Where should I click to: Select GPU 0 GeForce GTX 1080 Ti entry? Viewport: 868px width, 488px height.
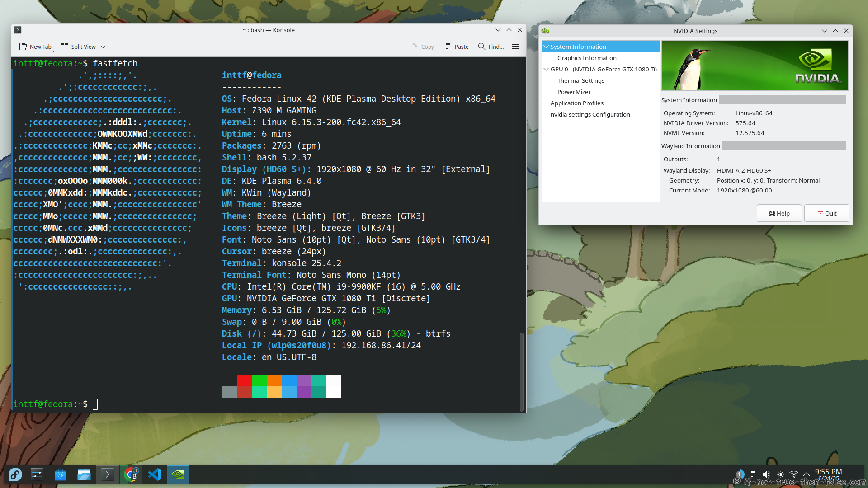coord(604,69)
